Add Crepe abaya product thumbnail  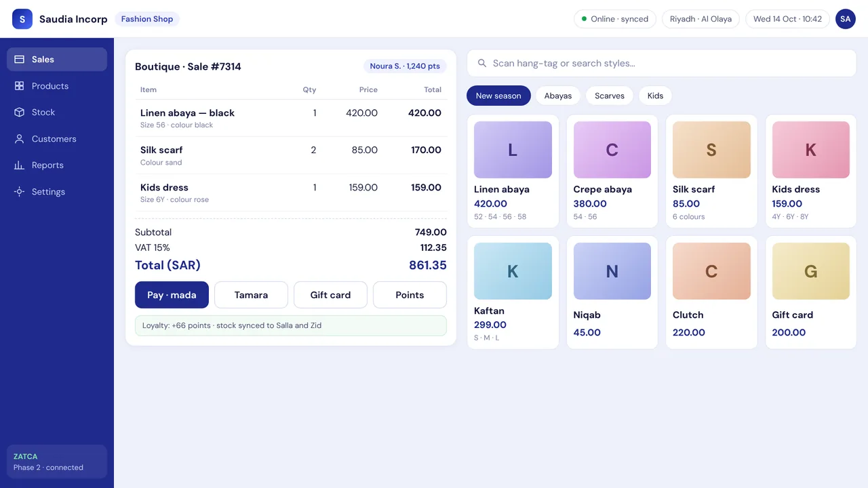(612, 150)
